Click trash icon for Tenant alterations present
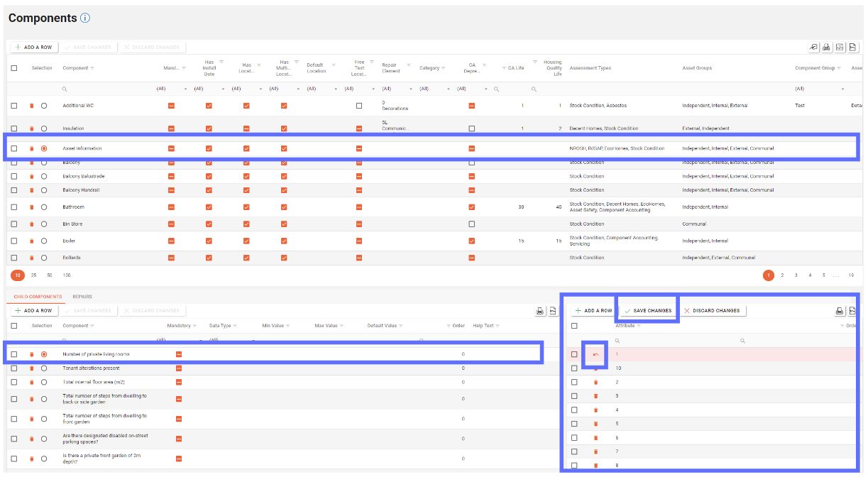Image resolution: width=868 pixels, height=482 pixels. point(31,368)
